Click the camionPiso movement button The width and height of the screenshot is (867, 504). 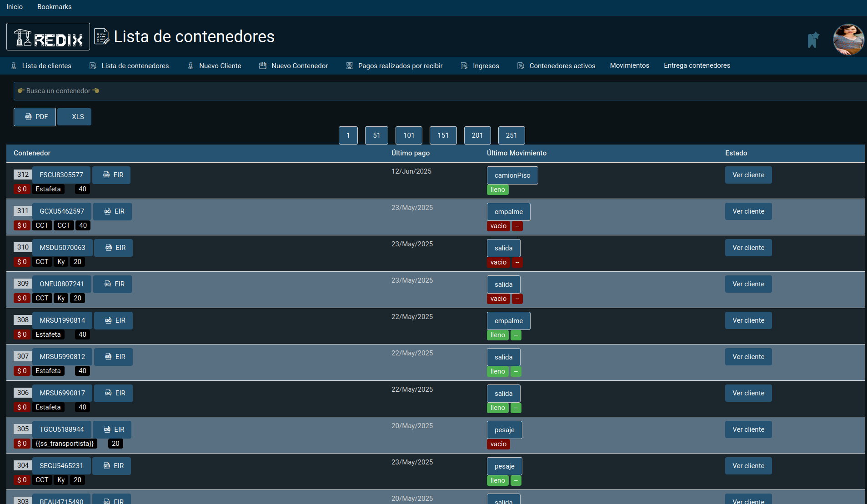click(512, 175)
